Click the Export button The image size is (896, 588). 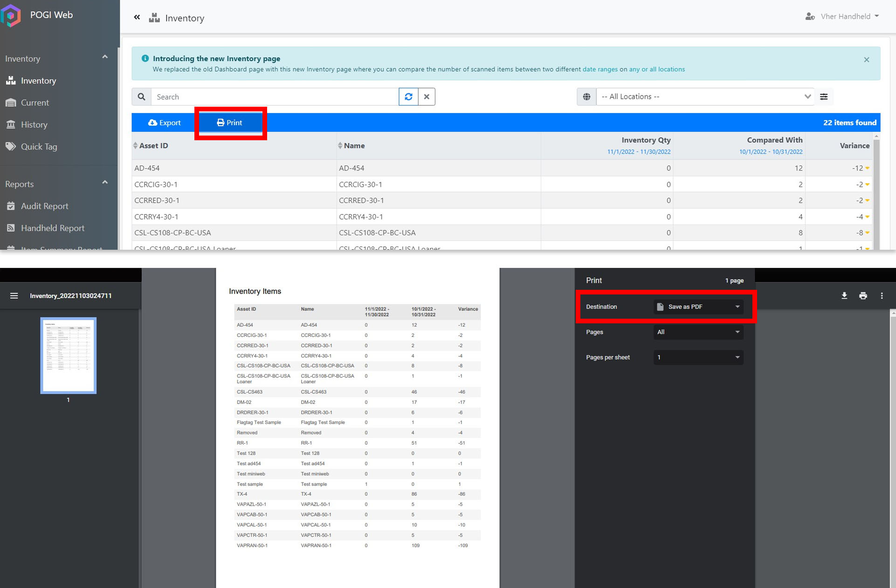tap(165, 123)
